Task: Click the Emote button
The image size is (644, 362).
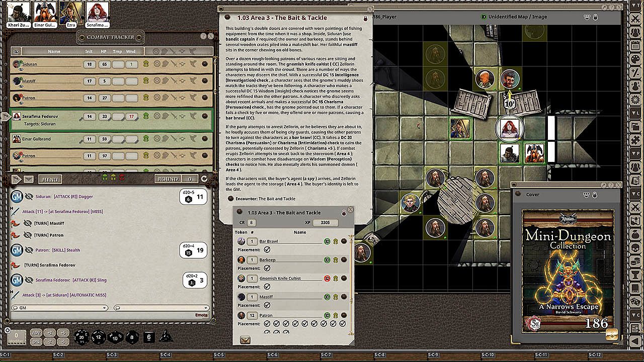Action: [x=201, y=315]
